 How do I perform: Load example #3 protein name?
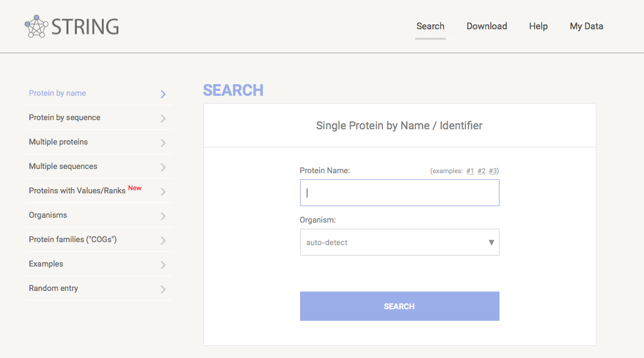(x=493, y=171)
